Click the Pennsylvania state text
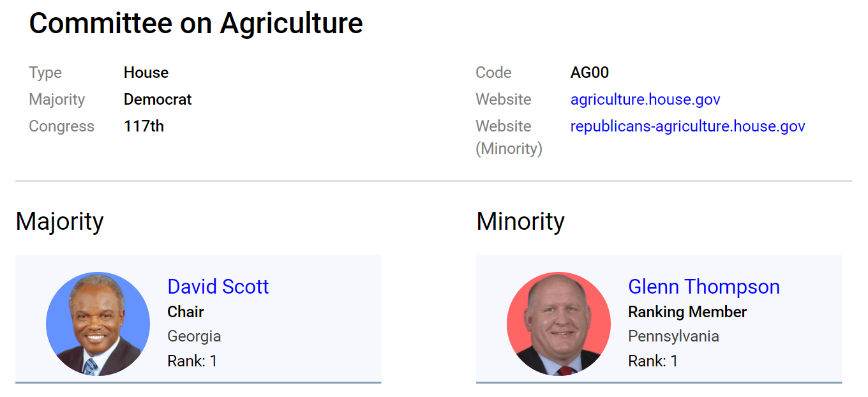The image size is (868, 397). click(673, 336)
